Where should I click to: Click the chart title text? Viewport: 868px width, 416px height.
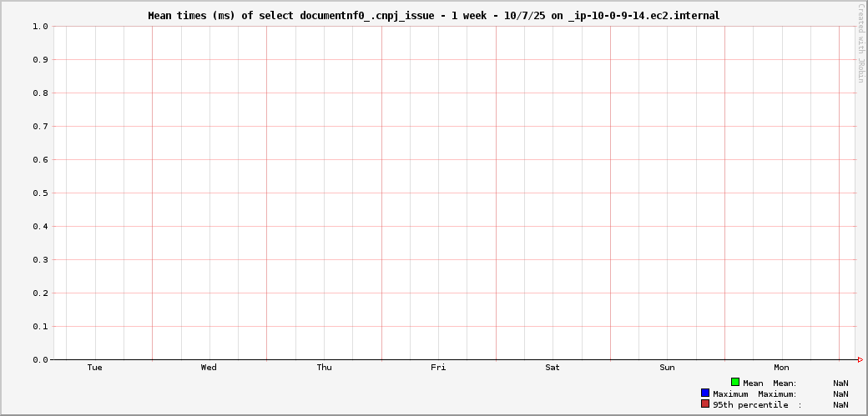click(x=433, y=16)
